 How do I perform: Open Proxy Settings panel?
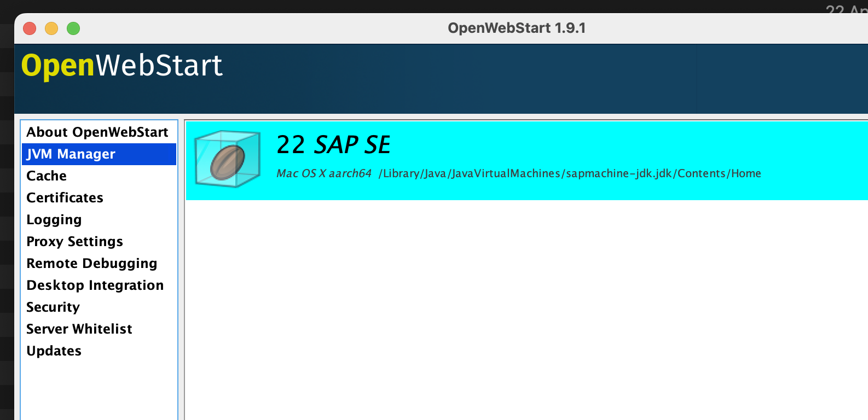click(x=99, y=242)
